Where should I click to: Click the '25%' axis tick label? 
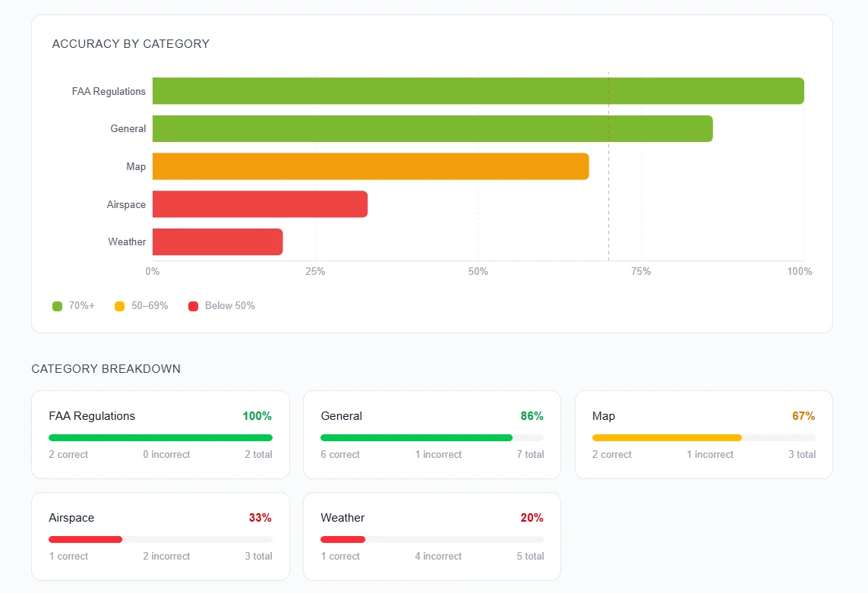click(315, 271)
